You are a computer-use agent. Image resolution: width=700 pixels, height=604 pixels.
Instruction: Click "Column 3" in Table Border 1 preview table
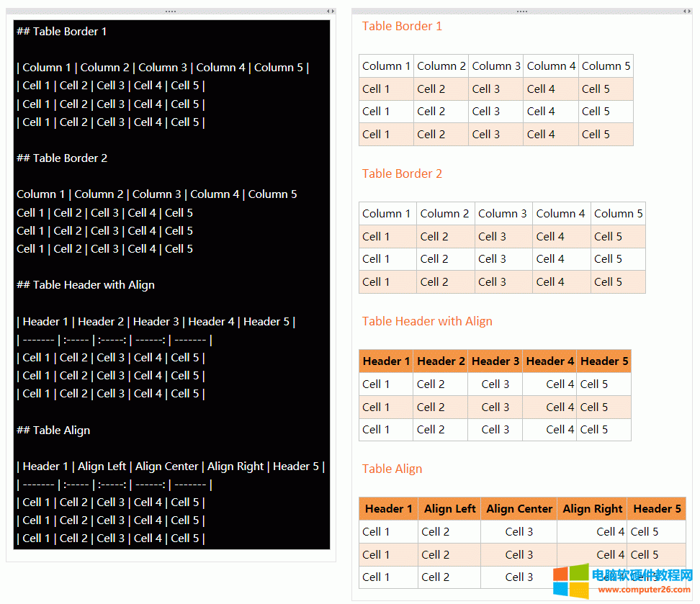pos(495,66)
